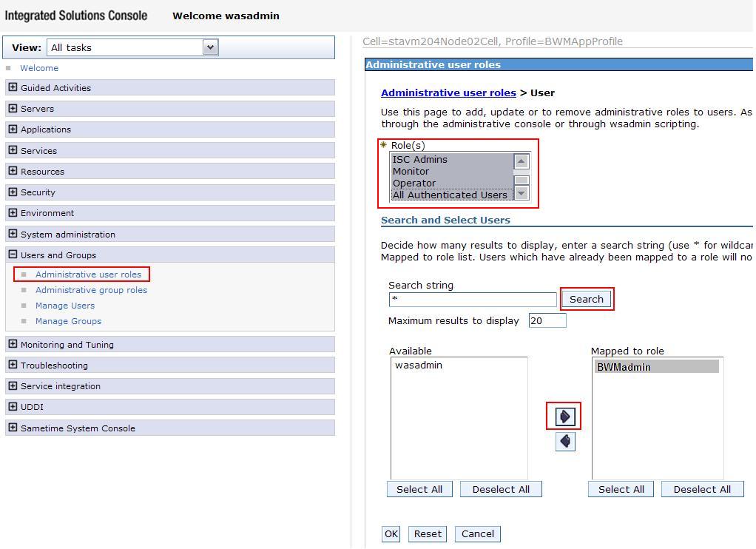Expand the Guided Activities section
Image resolution: width=756 pixels, height=549 pixels.
(13, 87)
